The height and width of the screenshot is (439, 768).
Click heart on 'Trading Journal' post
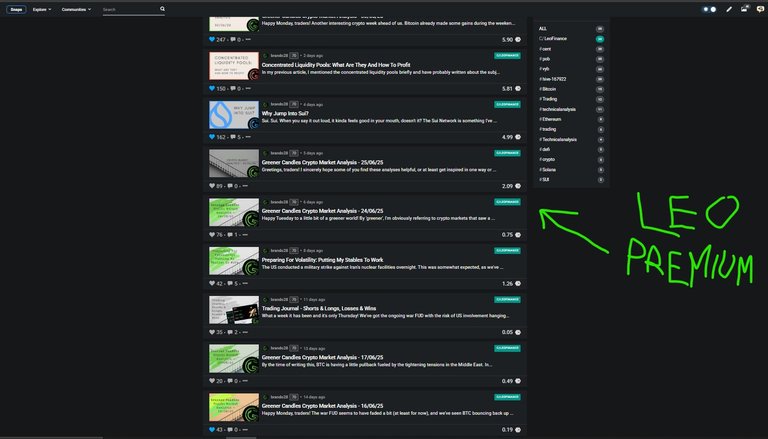click(212, 332)
